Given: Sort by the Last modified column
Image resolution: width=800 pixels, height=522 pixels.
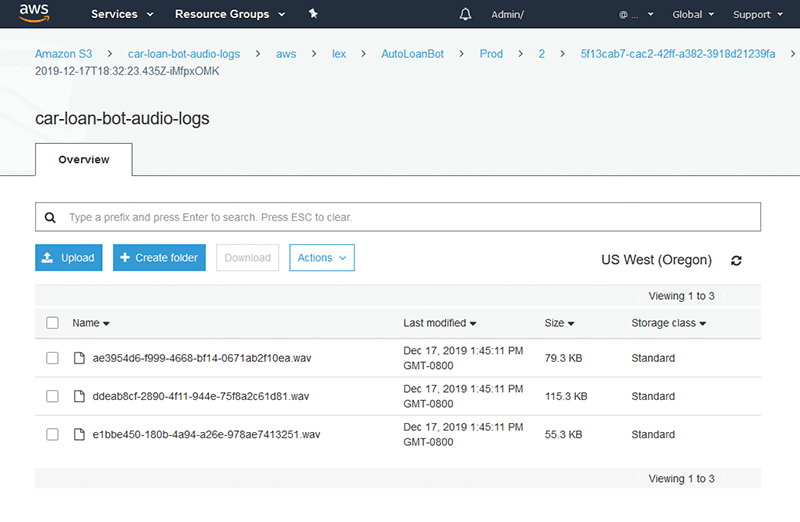Looking at the screenshot, I should click(x=439, y=323).
